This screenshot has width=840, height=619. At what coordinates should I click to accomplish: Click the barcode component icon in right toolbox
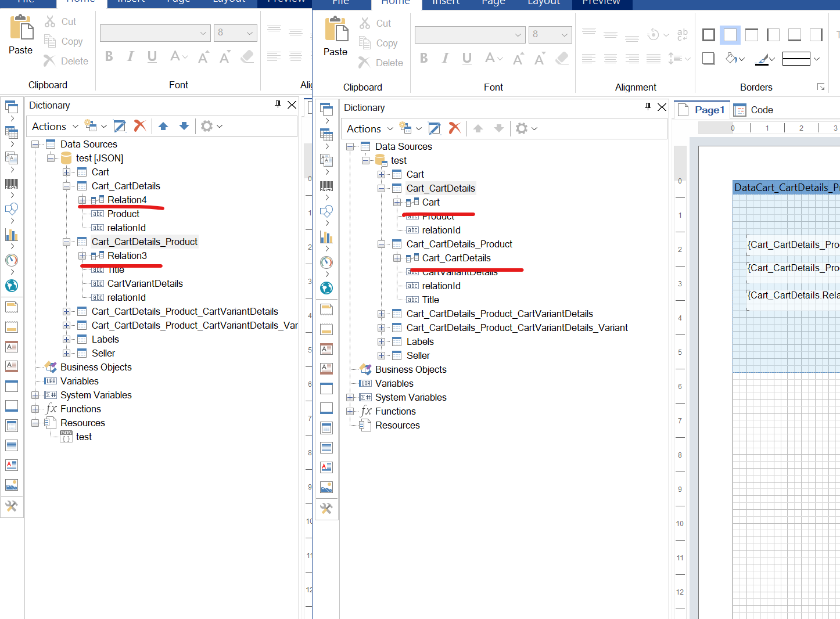pos(326,186)
